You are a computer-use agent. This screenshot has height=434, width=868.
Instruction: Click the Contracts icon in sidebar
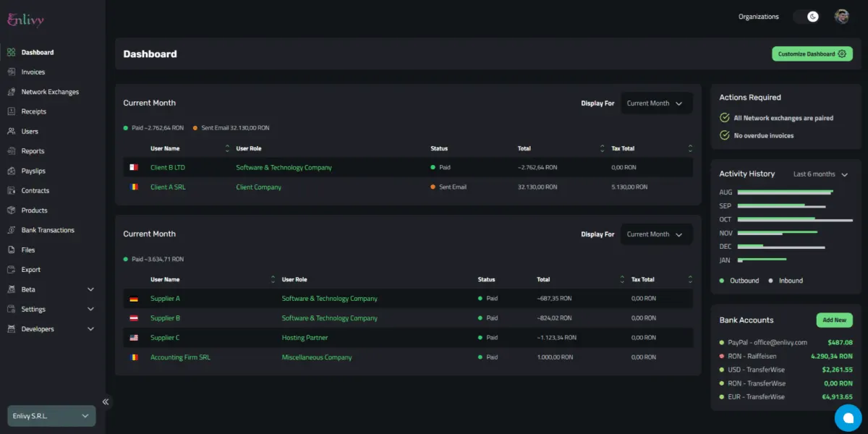coord(11,191)
